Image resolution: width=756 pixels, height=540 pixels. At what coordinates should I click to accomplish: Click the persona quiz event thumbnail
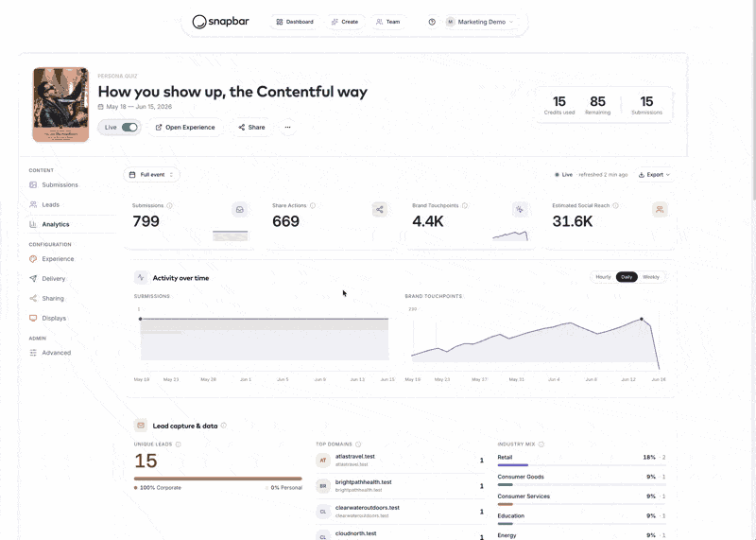[x=60, y=105]
